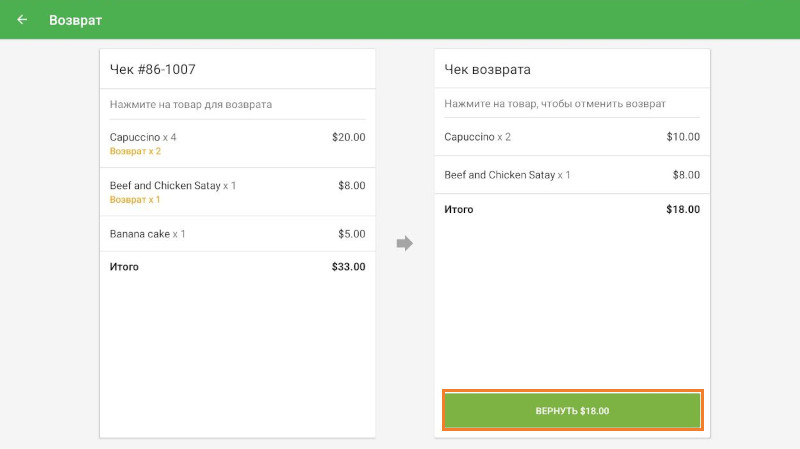The width and height of the screenshot is (800, 449).
Task: Click the yellow Возврат x 1 label
Action: (x=135, y=200)
